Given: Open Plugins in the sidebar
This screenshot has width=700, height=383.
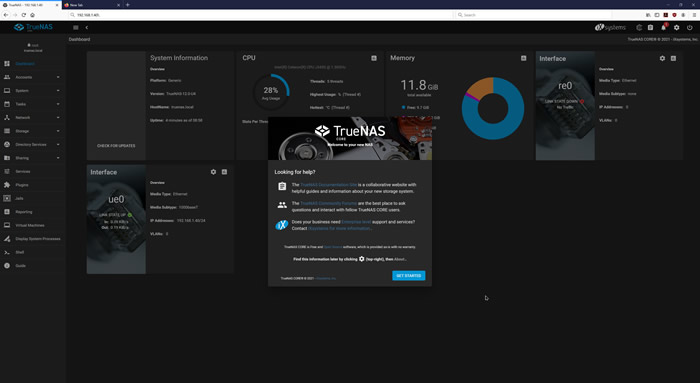Looking at the screenshot, I should [x=33, y=185].
